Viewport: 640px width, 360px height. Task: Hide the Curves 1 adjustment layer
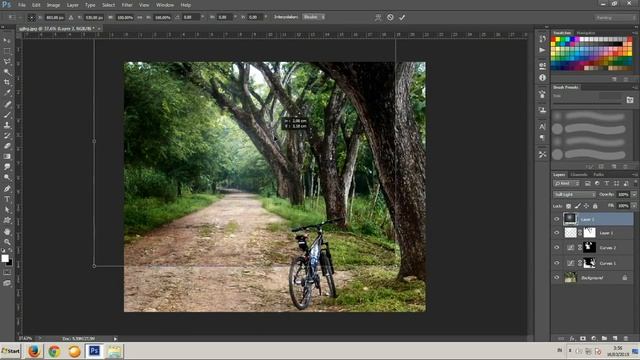click(557, 263)
